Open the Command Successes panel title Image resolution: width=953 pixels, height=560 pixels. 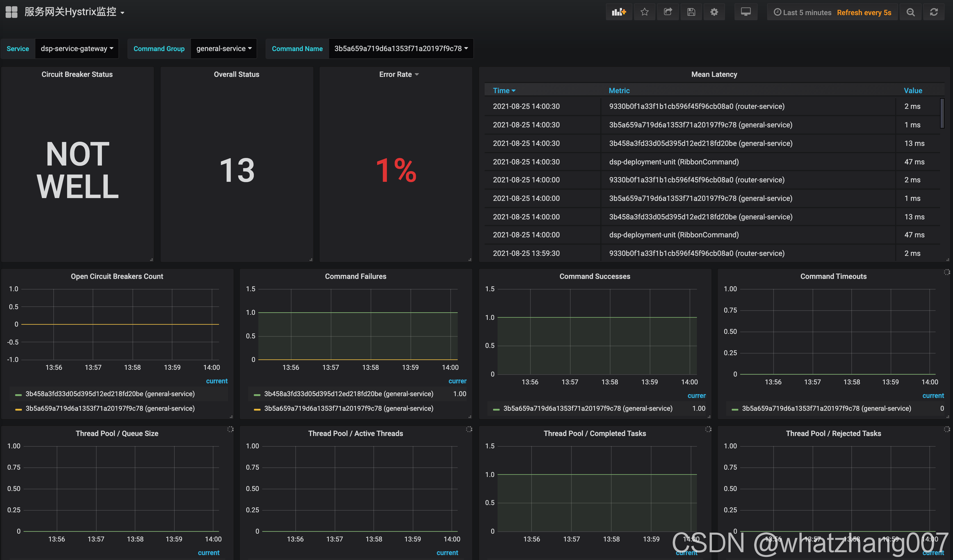coord(594,276)
